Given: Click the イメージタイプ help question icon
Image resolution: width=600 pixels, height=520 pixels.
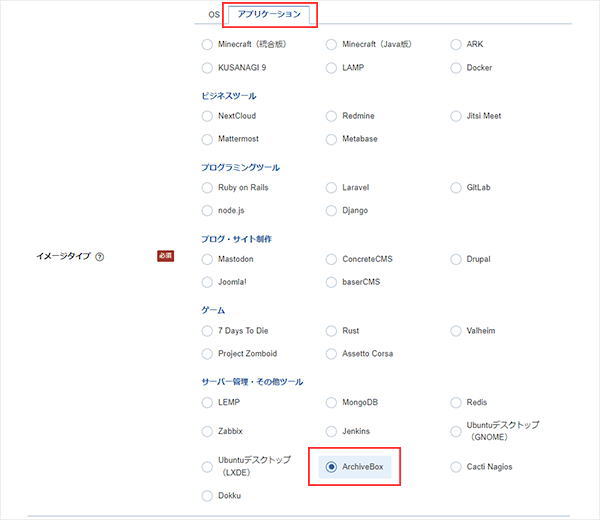Looking at the screenshot, I should 99,257.
